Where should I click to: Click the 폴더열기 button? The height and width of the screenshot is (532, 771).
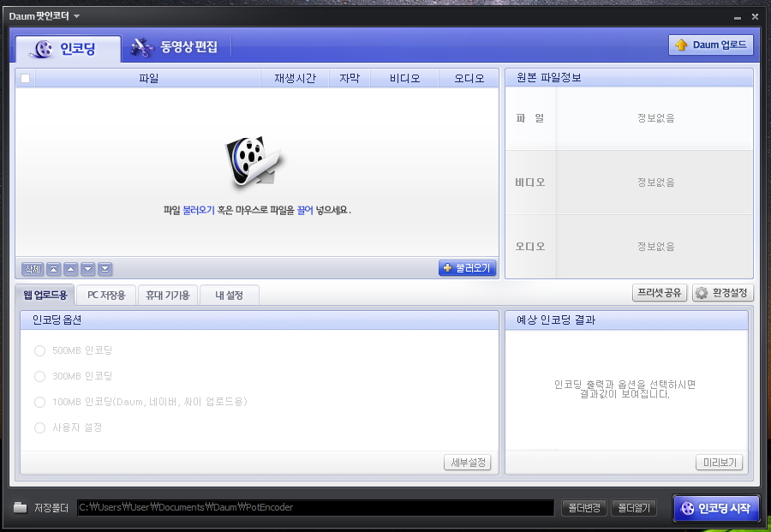(x=634, y=507)
